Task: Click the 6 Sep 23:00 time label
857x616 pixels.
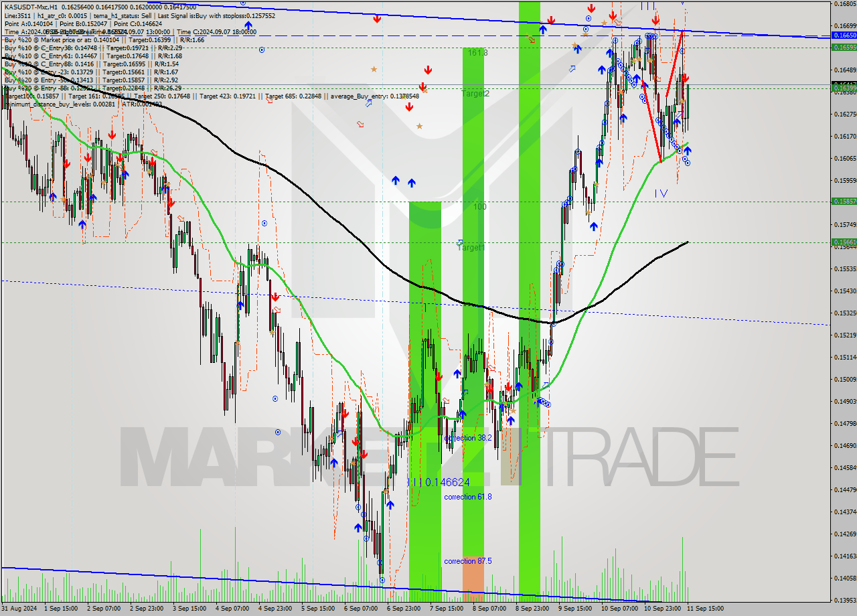Action: pyautogui.click(x=404, y=609)
